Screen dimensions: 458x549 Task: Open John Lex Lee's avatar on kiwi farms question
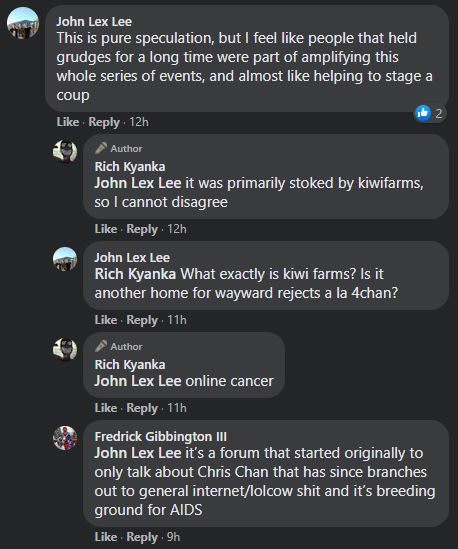coord(65,259)
